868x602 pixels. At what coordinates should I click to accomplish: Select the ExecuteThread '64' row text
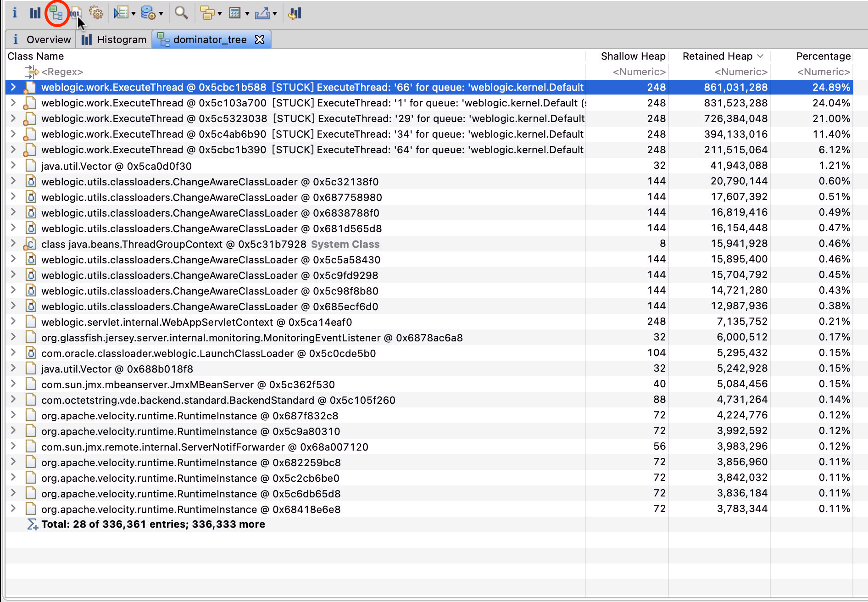click(312, 150)
